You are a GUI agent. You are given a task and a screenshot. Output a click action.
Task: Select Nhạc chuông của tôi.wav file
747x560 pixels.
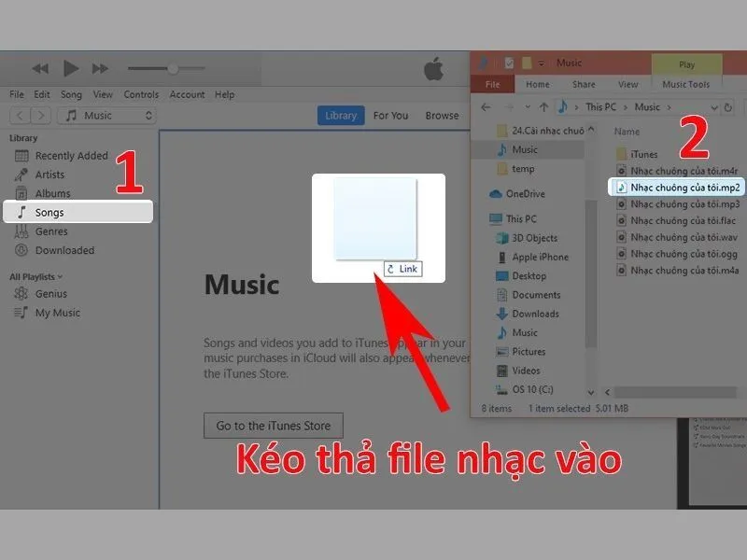point(677,237)
